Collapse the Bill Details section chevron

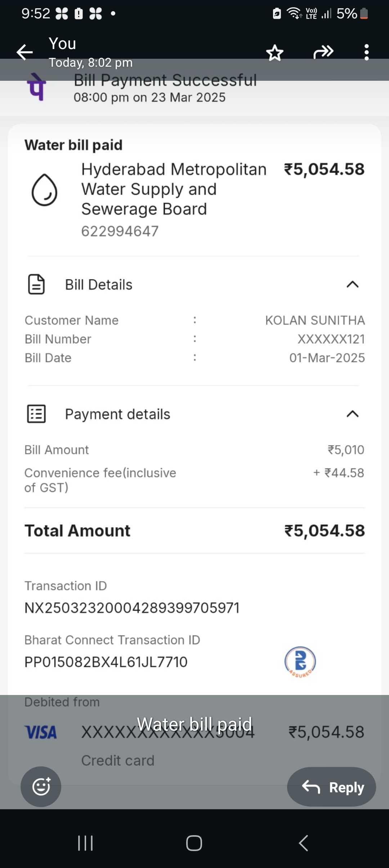pyautogui.click(x=352, y=284)
